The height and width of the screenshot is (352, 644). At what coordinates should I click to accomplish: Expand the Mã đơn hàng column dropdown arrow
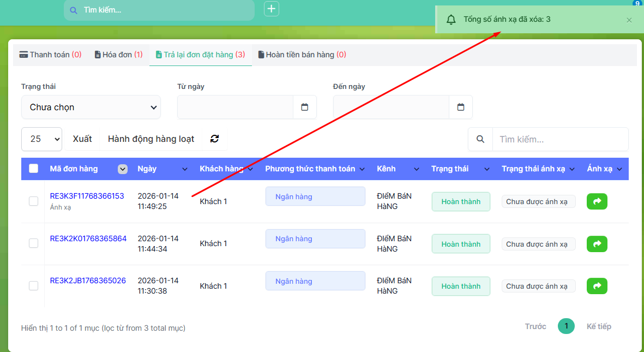pos(123,169)
